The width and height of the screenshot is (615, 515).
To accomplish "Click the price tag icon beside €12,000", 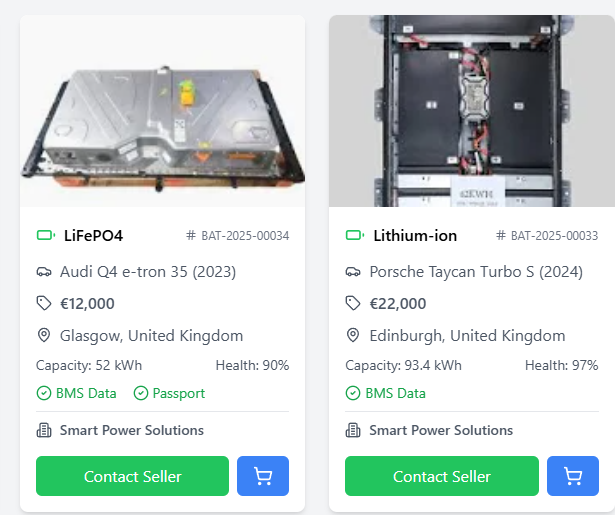I will click(44, 304).
